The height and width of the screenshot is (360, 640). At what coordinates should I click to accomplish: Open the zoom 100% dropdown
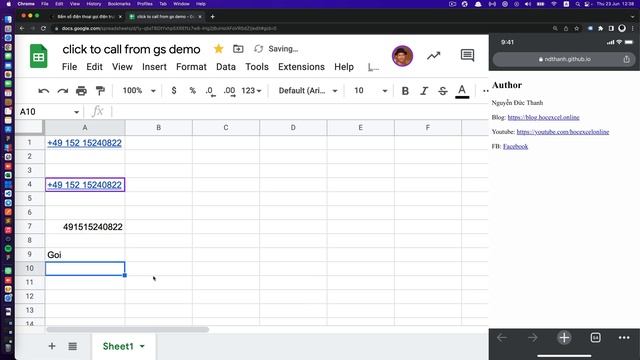tap(139, 91)
